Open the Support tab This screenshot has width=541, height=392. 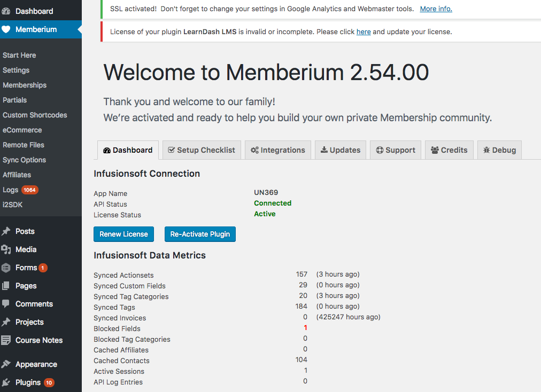coord(396,150)
